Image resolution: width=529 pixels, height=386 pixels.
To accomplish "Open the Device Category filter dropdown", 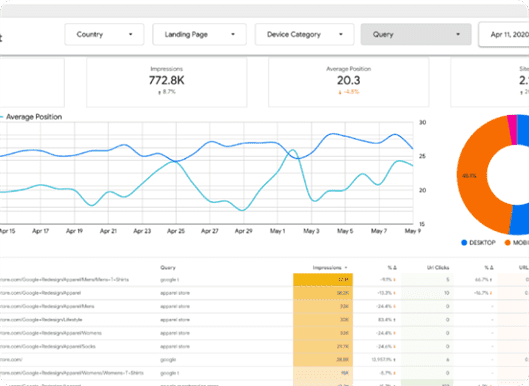I will (304, 34).
